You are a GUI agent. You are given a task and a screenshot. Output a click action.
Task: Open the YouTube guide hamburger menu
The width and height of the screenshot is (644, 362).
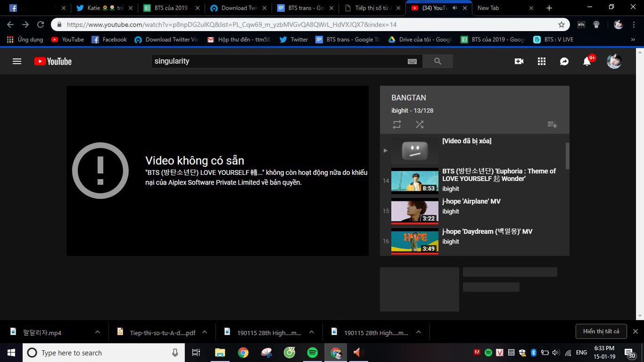(x=17, y=62)
